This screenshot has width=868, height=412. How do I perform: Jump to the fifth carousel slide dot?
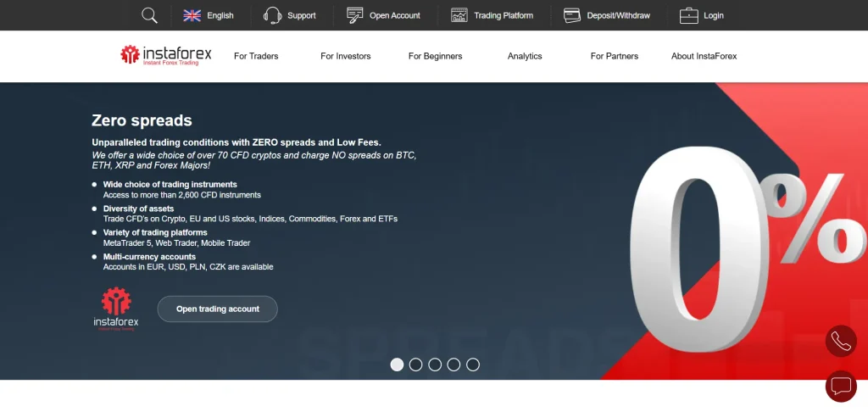[x=473, y=365]
